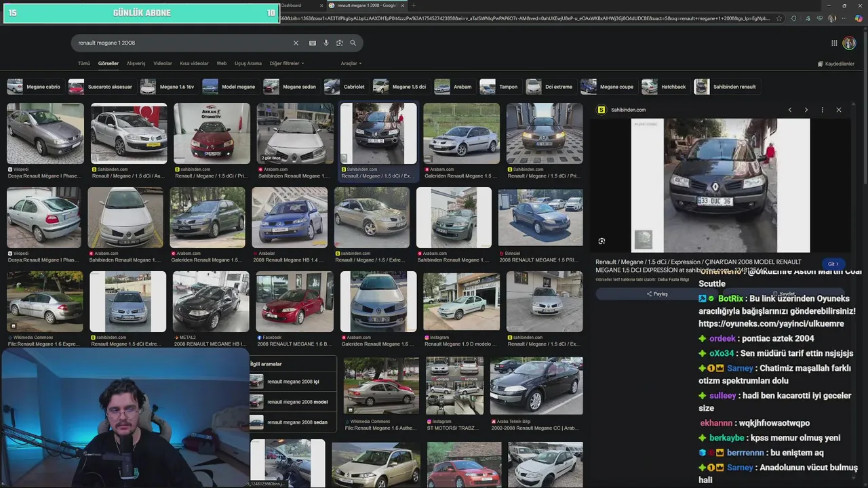
Task: Click the Paylaş share button
Action: pyautogui.click(x=657, y=293)
